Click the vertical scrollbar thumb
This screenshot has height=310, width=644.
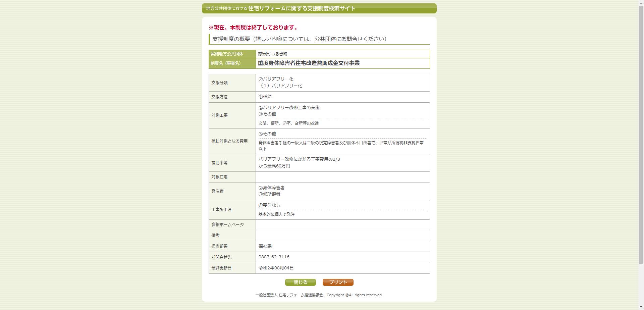click(641, 134)
